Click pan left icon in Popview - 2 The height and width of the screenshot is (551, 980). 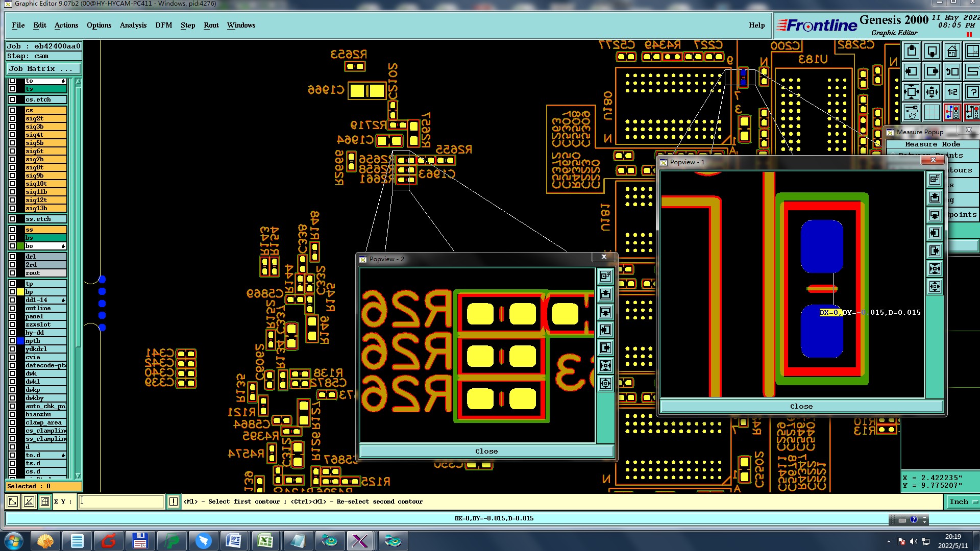(605, 330)
